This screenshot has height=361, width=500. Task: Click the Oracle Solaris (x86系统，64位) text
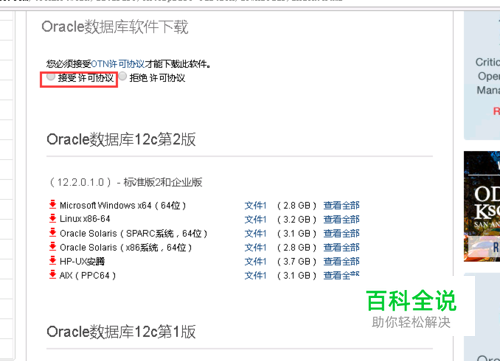click(x=126, y=247)
